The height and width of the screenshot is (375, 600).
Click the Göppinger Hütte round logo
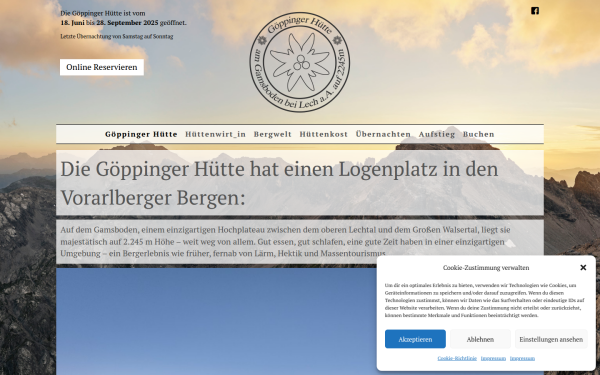(x=300, y=62)
